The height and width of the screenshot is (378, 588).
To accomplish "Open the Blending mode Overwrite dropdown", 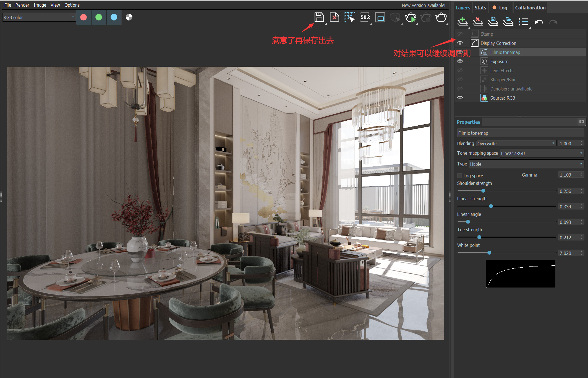I will pos(516,143).
